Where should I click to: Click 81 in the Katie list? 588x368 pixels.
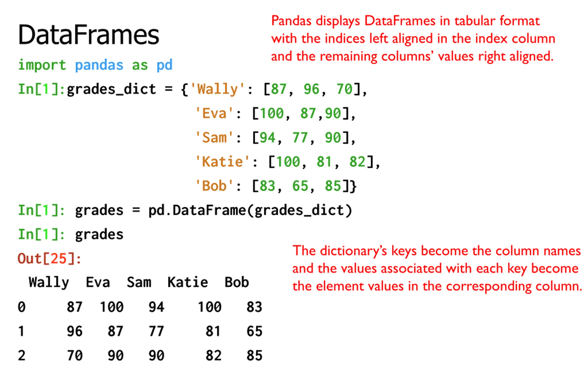tap(324, 162)
